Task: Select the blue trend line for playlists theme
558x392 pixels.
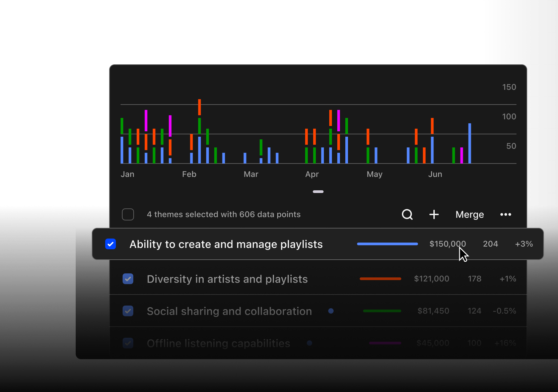Action: point(387,244)
